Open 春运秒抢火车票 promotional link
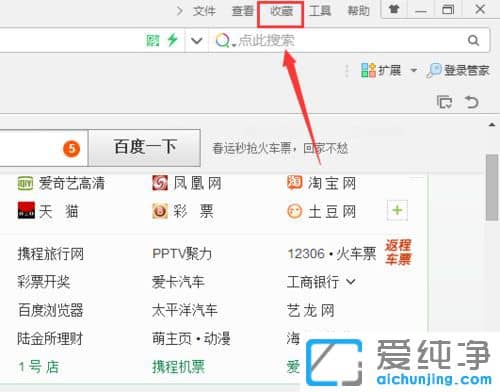The height and width of the screenshot is (392, 500). pyautogui.click(x=280, y=148)
